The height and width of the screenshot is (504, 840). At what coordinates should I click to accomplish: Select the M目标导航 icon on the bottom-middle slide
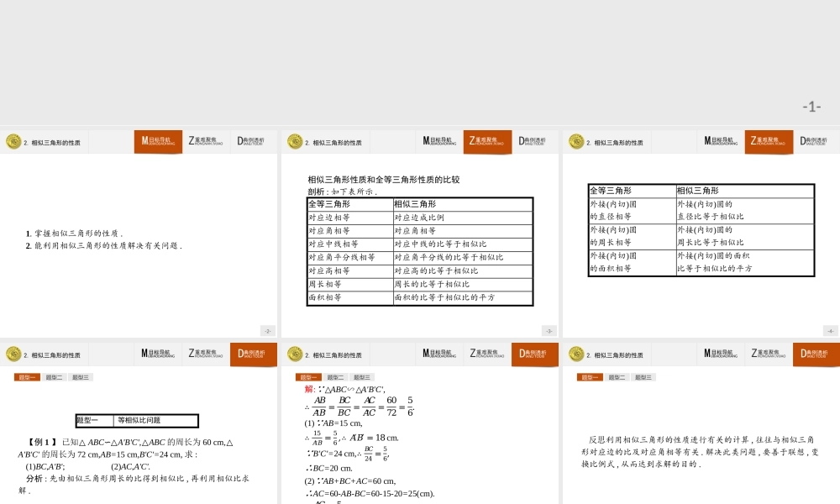(x=438, y=354)
